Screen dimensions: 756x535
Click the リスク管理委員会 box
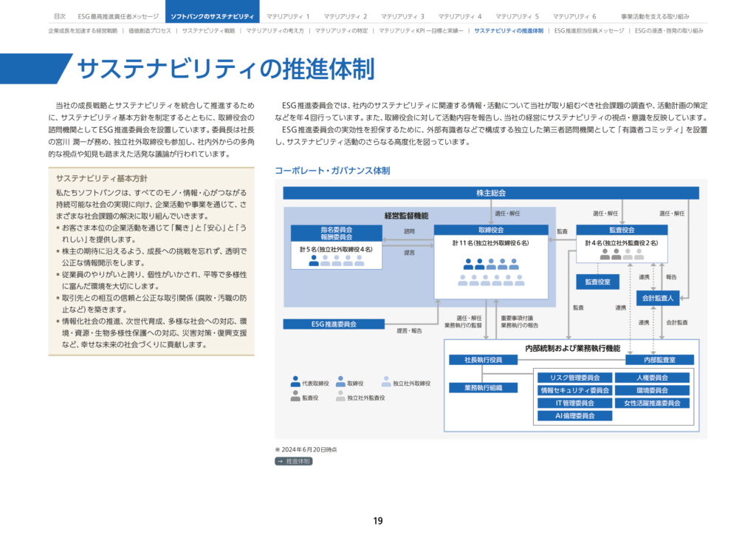pos(574,378)
